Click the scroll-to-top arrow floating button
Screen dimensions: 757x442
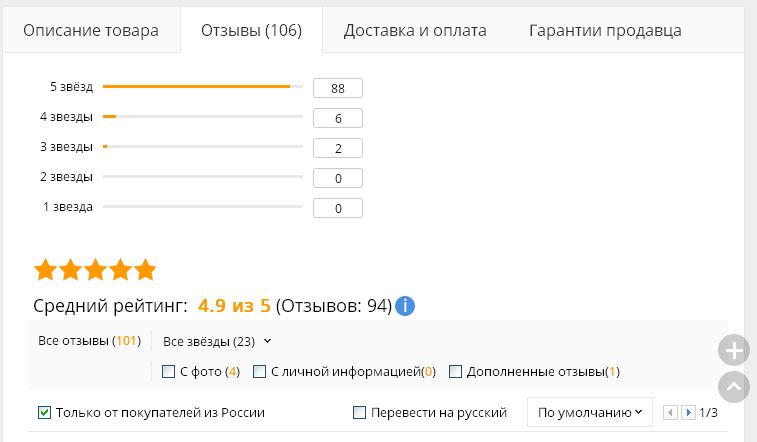733,387
